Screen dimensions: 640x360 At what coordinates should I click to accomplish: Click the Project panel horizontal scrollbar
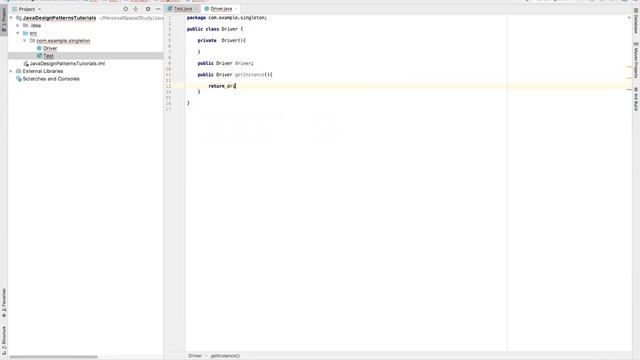[53, 357]
